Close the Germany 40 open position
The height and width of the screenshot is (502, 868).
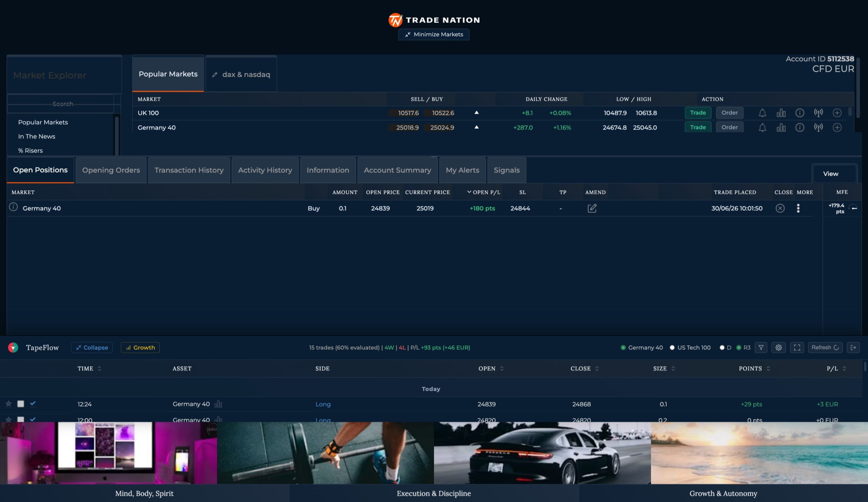click(x=780, y=208)
